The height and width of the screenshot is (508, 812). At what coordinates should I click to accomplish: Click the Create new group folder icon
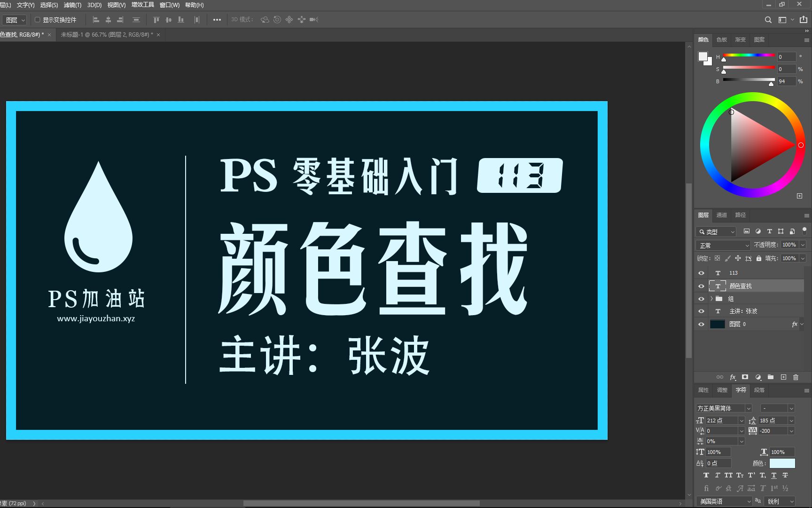[770, 377]
